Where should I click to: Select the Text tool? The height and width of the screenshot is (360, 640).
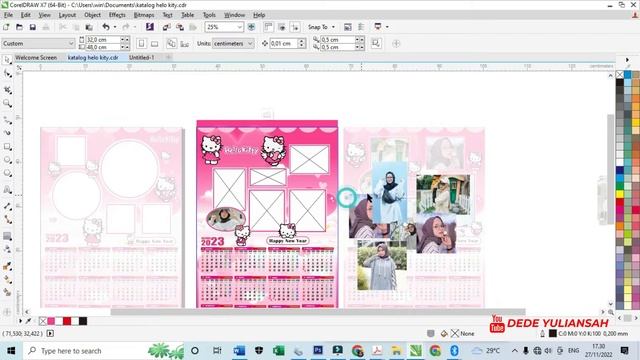(7, 189)
